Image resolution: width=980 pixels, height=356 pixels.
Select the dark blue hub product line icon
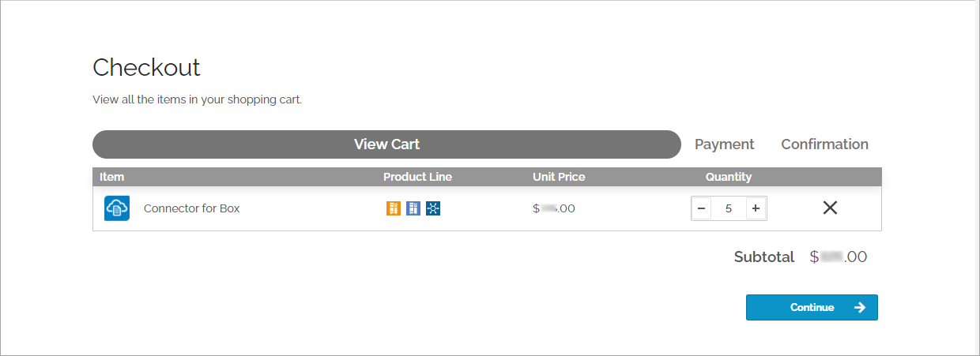tap(433, 208)
